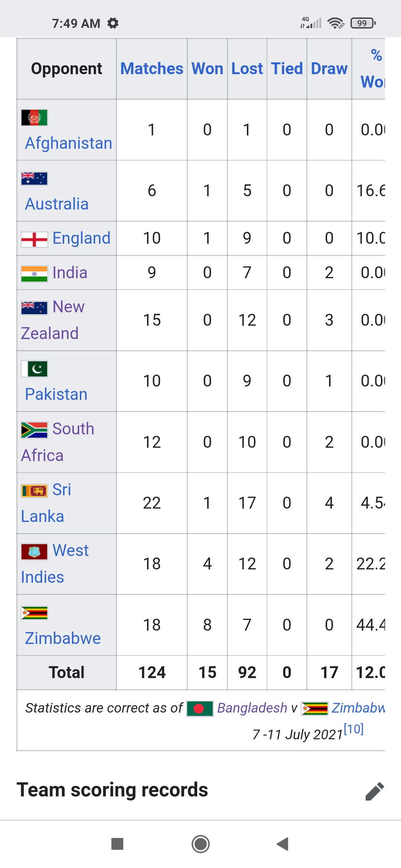Open the settings gear in status bar
Viewport: 401px width, 868px height.
pyautogui.click(x=113, y=23)
